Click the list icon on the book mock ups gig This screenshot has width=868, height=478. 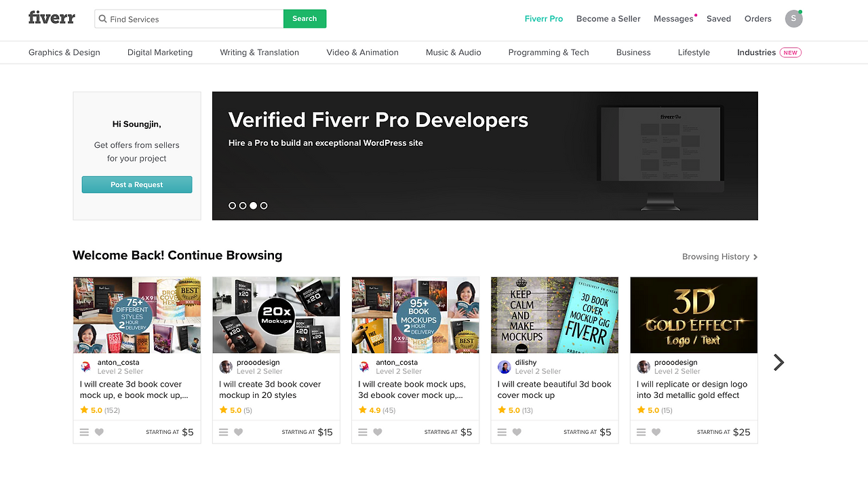(x=363, y=432)
